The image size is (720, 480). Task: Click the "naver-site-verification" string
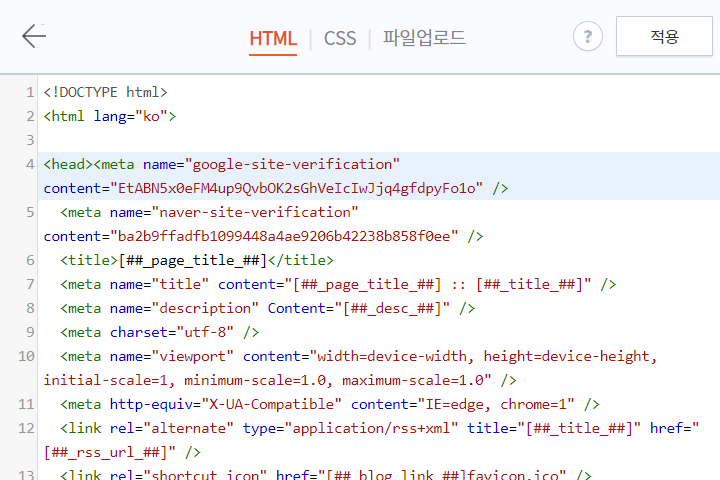[255, 212]
